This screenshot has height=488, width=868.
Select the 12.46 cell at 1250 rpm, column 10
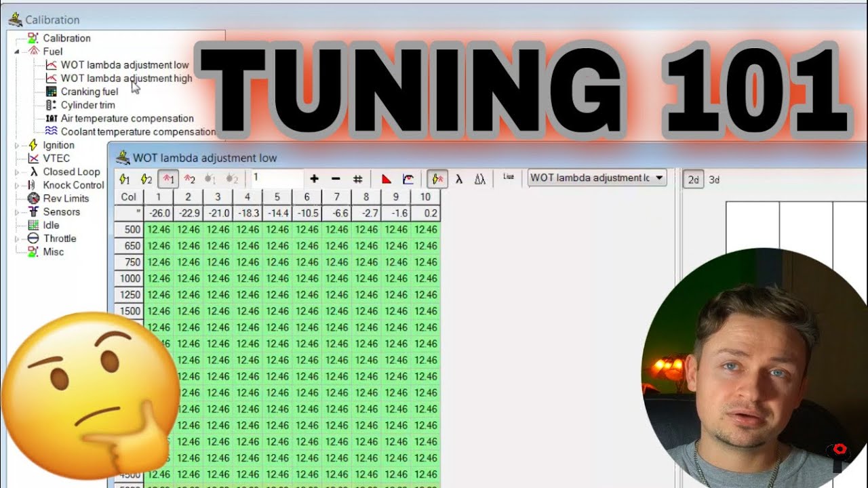click(425, 295)
